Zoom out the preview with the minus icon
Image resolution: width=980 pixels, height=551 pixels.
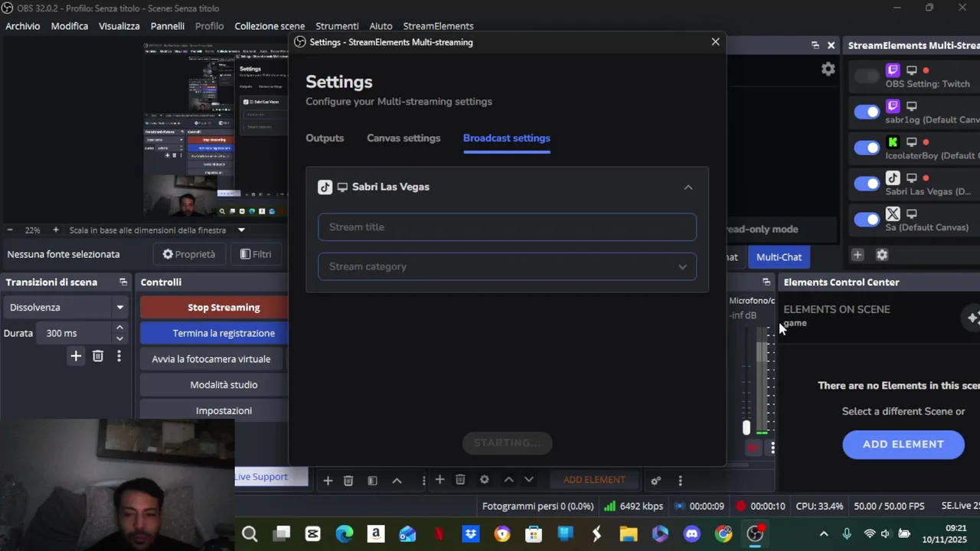pos(10,230)
